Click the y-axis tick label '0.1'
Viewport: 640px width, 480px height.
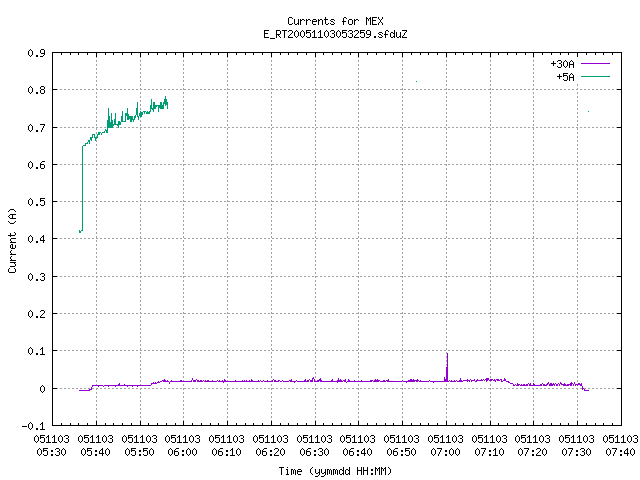tap(36, 351)
